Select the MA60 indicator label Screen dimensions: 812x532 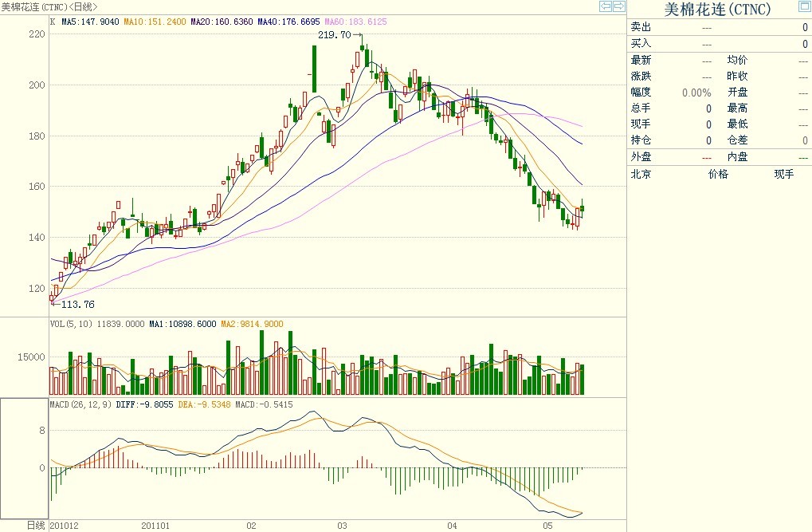tap(355, 22)
